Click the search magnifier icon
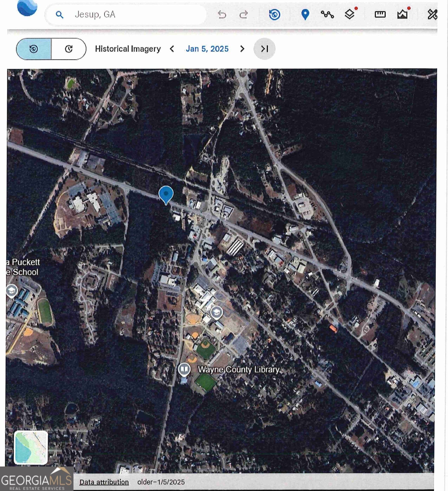The height and width of the screenshot is (491, 448). [x=59, y=15]
